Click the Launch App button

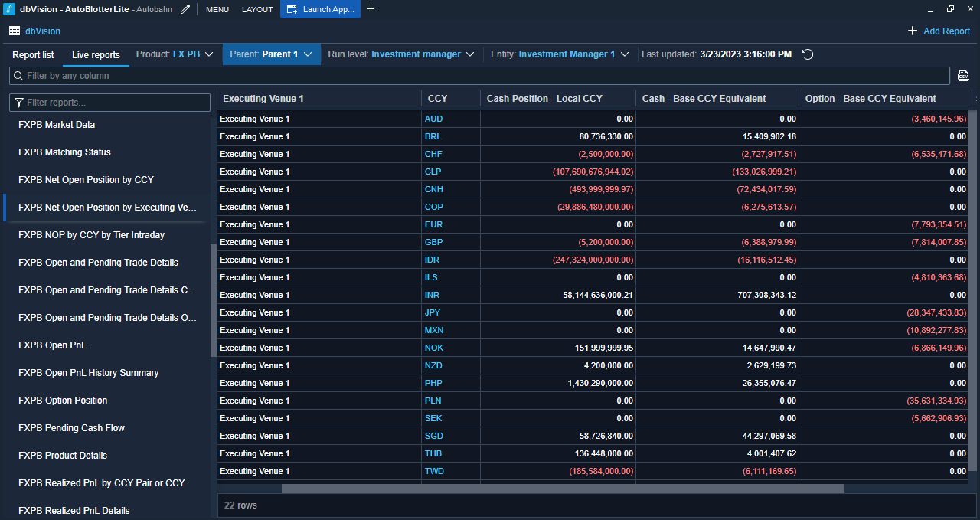coord(321,9)
